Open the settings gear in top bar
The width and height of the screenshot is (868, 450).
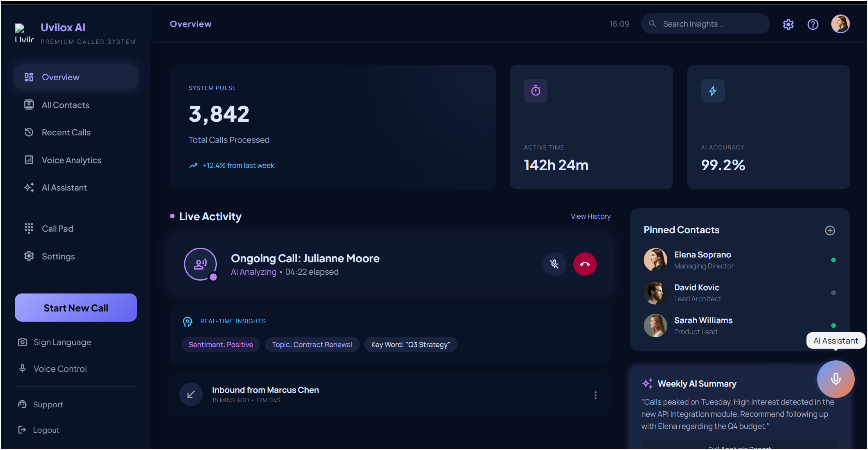[x=788, y=24]
